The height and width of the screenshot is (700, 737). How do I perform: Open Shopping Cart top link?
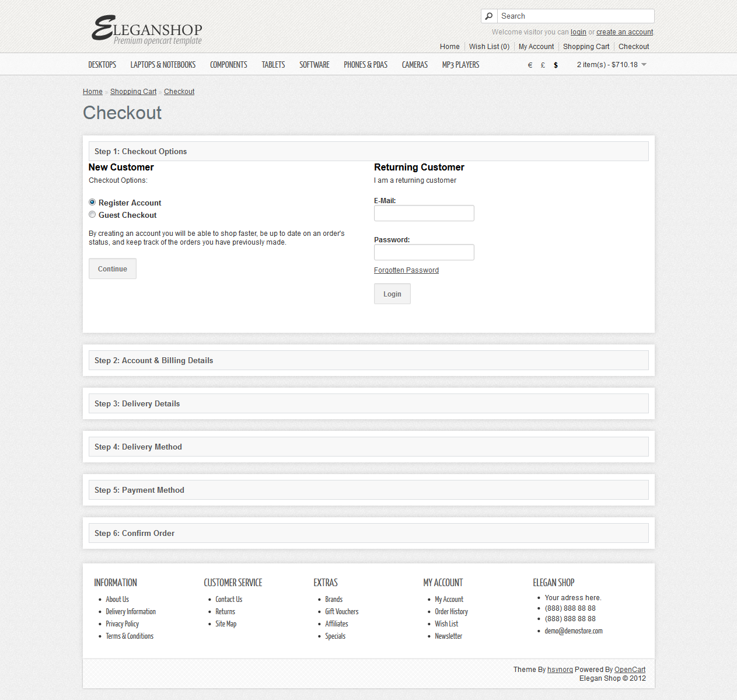pos(586,47)
